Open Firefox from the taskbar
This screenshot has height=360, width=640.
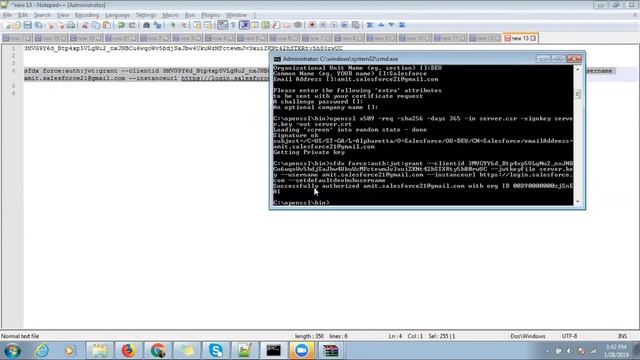(128, 351)
